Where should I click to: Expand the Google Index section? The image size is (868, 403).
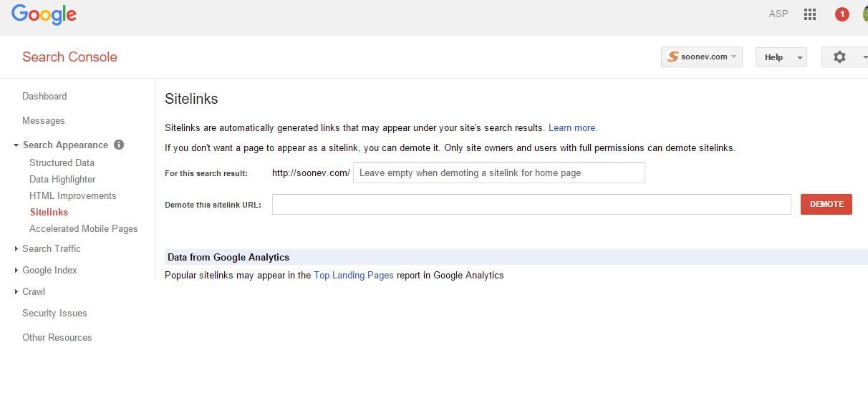(x=16, y=271)
